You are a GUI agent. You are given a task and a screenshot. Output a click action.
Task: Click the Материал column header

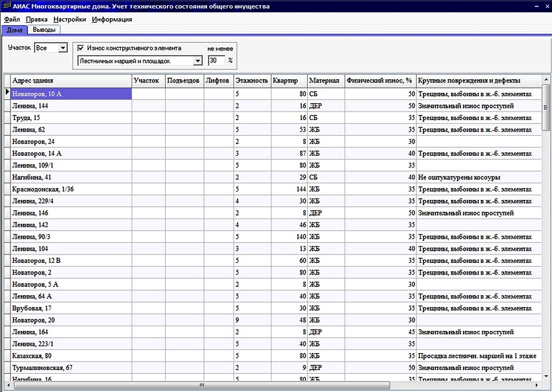tap(326, 80)
